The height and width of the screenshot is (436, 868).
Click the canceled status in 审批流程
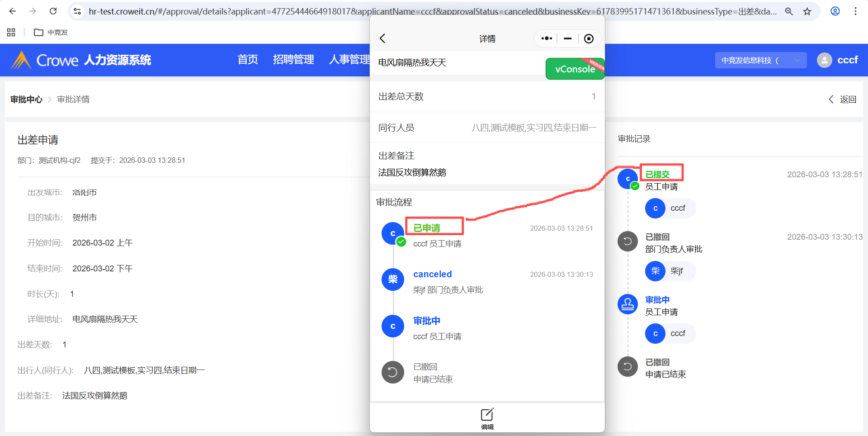tap(433, 274)
